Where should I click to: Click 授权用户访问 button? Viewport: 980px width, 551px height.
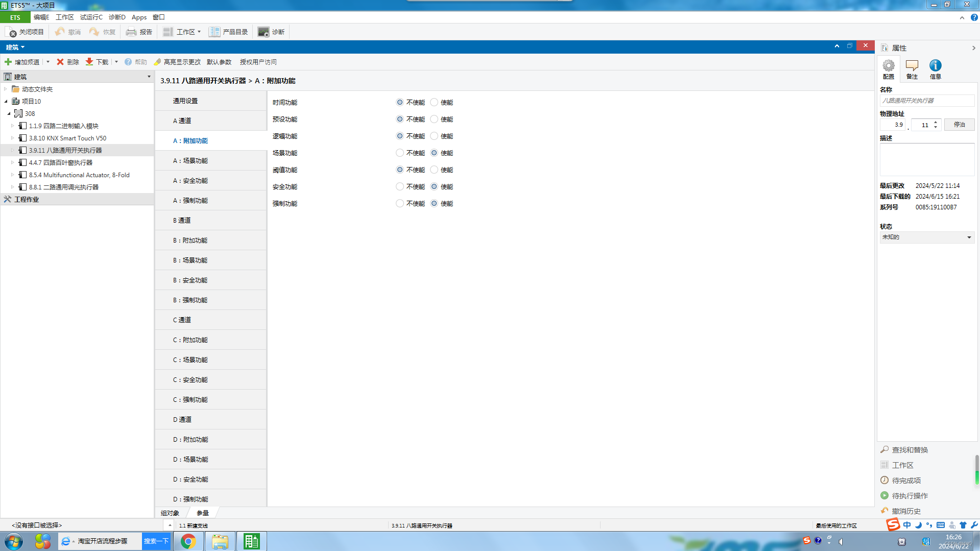[x=258, y=62]
